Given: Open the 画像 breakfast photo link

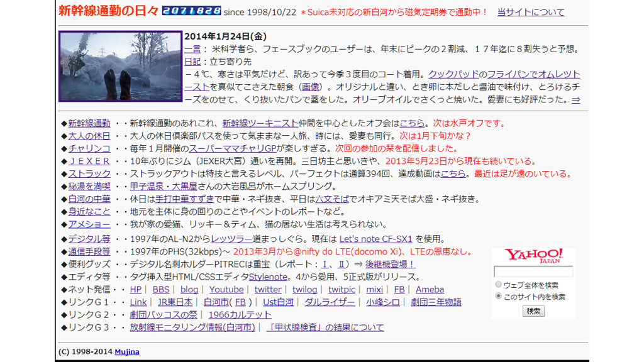Looking at the screenshot, I should tap(310, 87).
